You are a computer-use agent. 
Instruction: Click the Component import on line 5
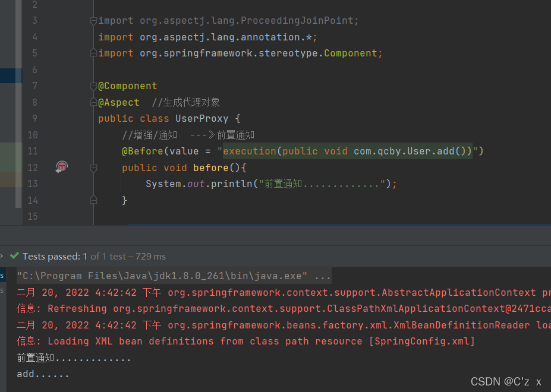click(240, 53)
